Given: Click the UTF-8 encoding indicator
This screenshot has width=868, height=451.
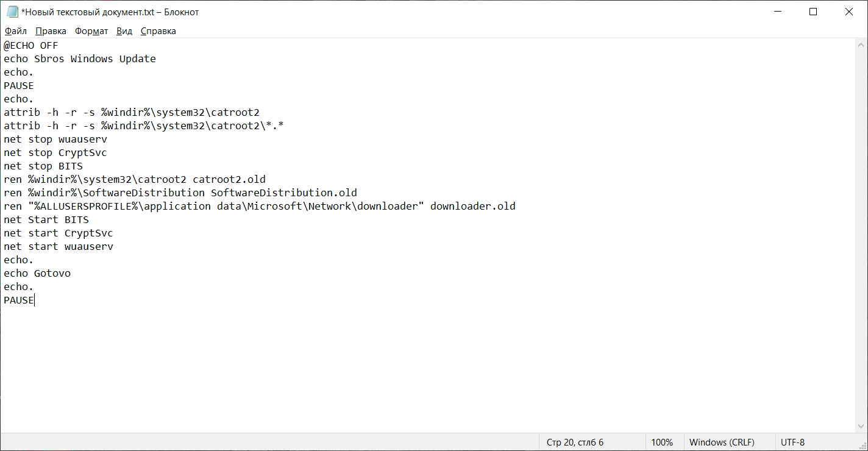Looking at the screenshot, I should click(792, 442).
